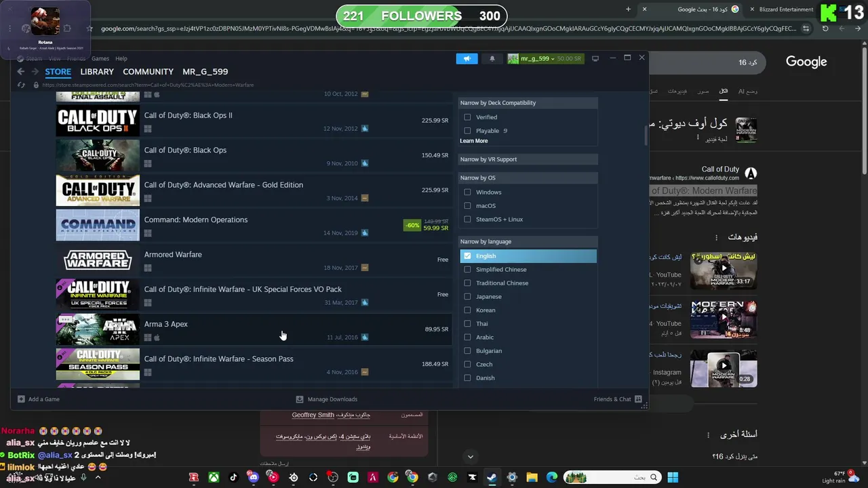Viewport: 868px width, 488px height.
Task: Open the gear Settings taskbar icon
Action: [512, 477]
